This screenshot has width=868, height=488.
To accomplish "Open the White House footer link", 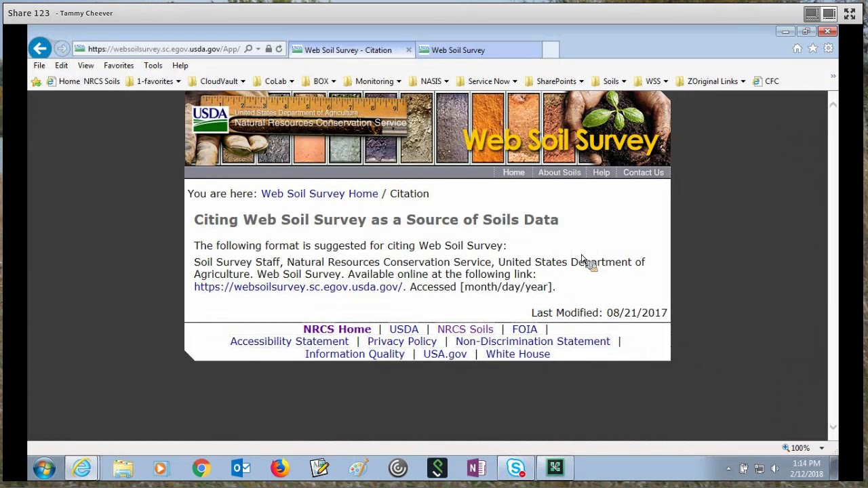I will pos(517,354).
